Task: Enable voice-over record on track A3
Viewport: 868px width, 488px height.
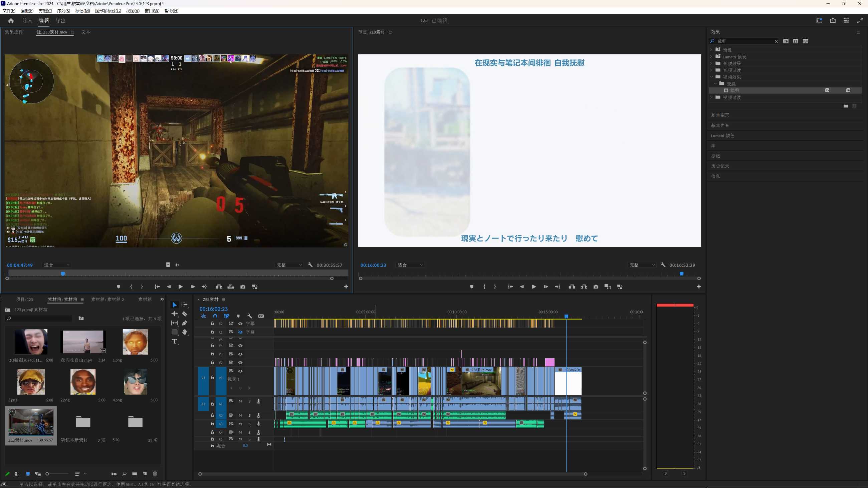Action: coord(258,424)
